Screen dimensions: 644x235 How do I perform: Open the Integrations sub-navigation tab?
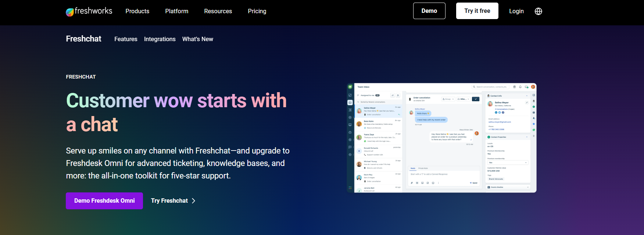[x=160, y=39]
